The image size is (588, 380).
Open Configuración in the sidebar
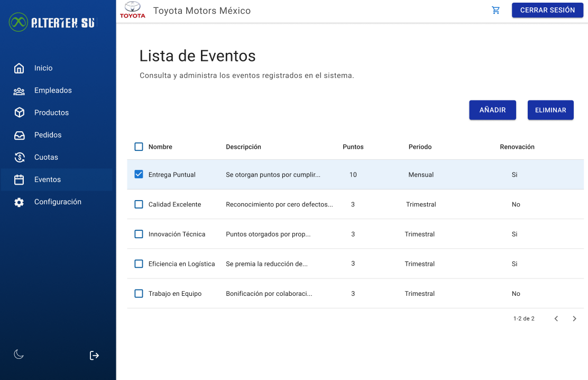tap(57, 202)
